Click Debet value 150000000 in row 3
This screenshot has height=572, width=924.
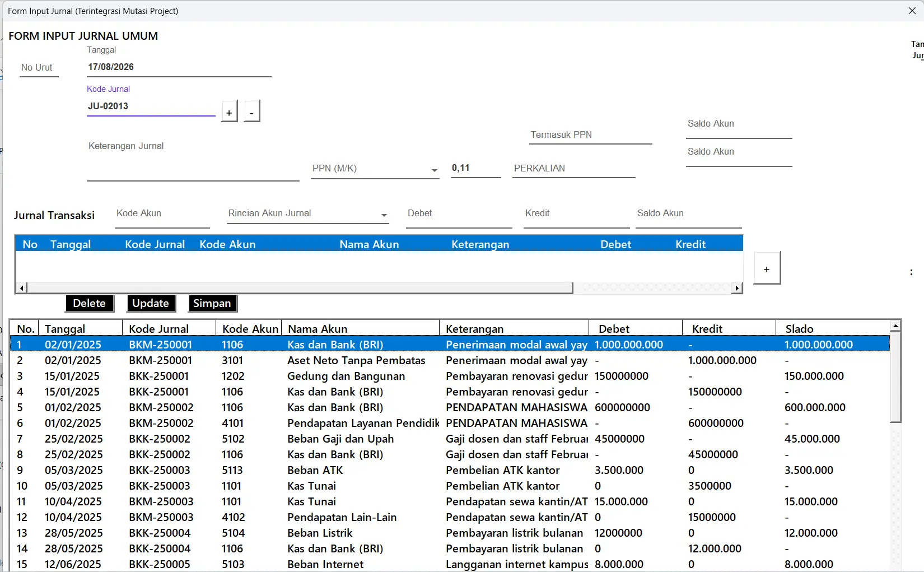click(622, 376)
